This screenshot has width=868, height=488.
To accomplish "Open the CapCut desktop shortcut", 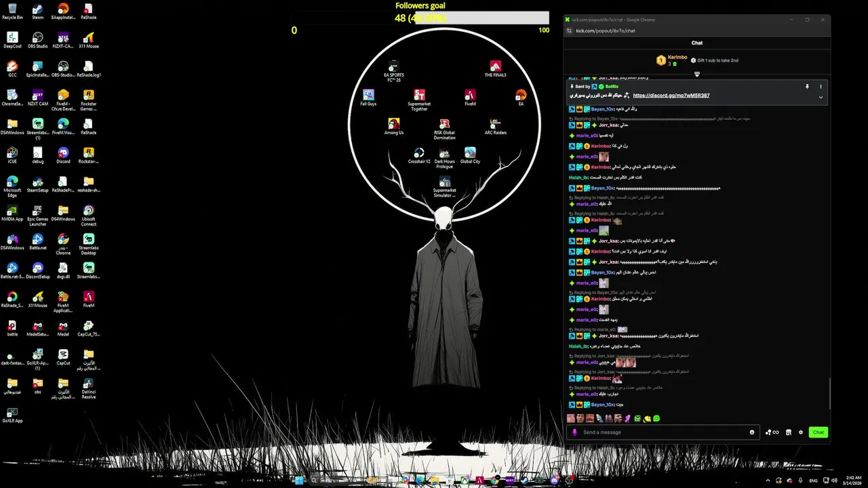I will tap(63, 357).
